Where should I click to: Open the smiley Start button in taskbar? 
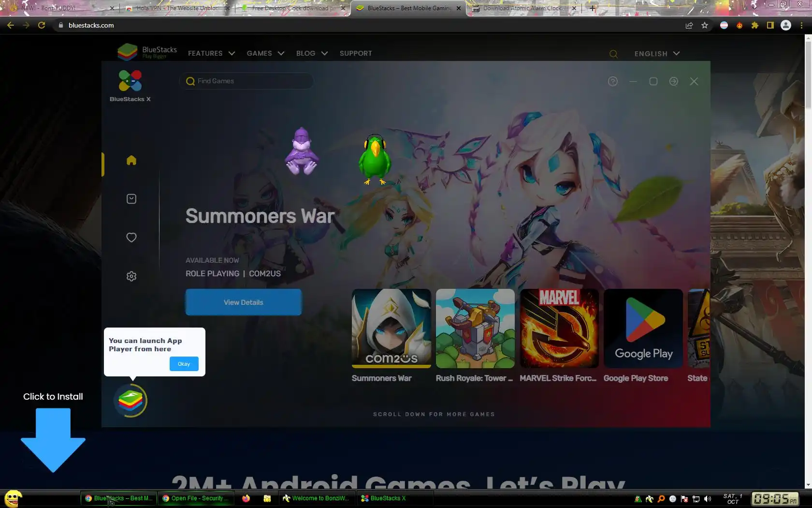coord(13,498)
